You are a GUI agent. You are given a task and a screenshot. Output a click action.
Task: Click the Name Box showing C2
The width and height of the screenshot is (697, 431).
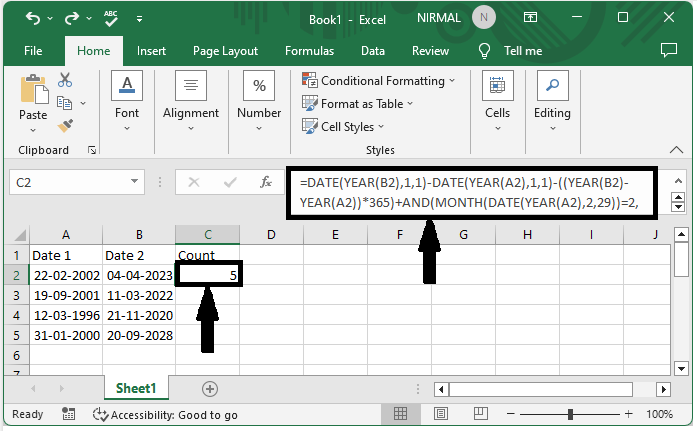click(x=67, y=182)
